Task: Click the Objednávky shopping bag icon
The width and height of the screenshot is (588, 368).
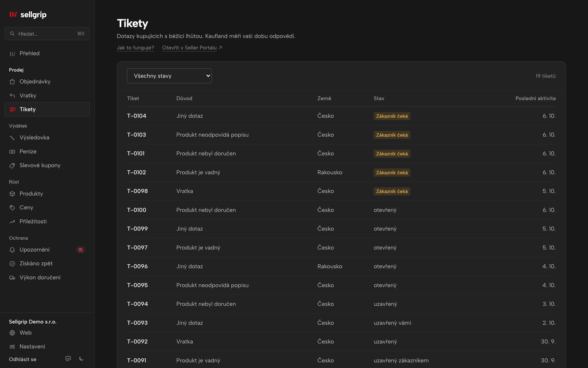Action: (12, 82)
